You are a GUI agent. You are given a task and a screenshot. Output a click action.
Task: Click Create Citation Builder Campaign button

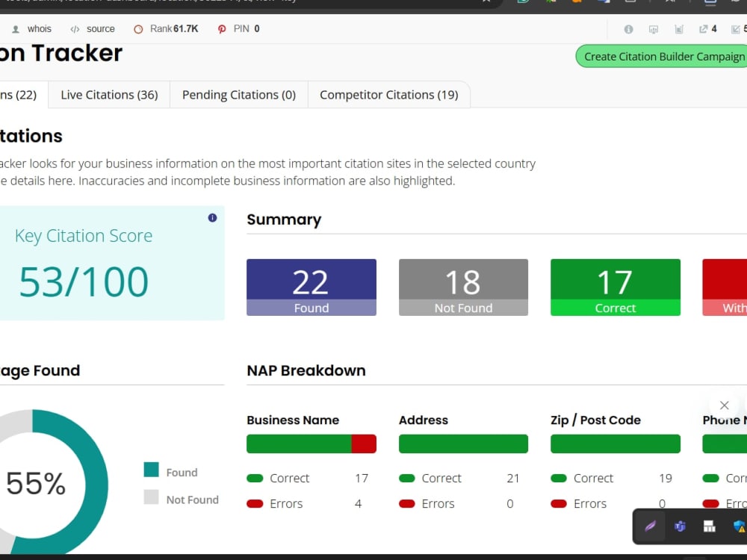coord(662,57)
